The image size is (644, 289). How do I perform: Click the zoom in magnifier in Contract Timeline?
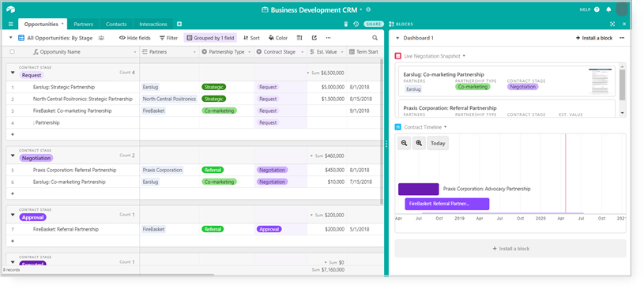point(419,143)
